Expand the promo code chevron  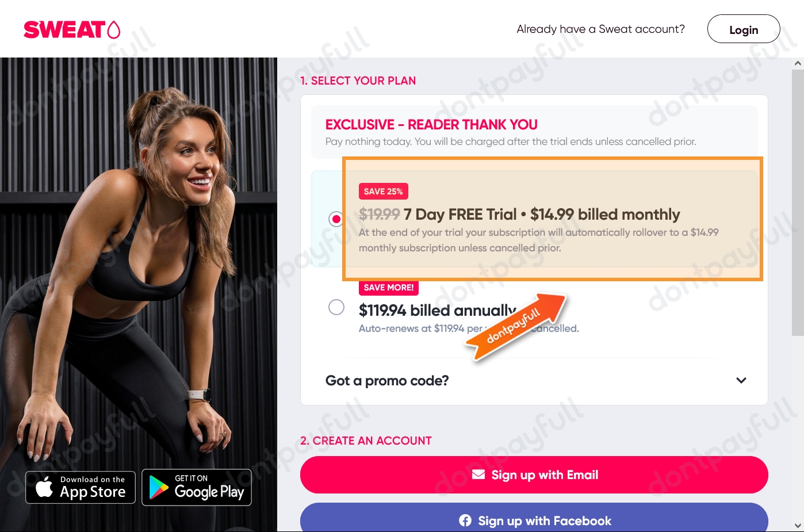741,380
